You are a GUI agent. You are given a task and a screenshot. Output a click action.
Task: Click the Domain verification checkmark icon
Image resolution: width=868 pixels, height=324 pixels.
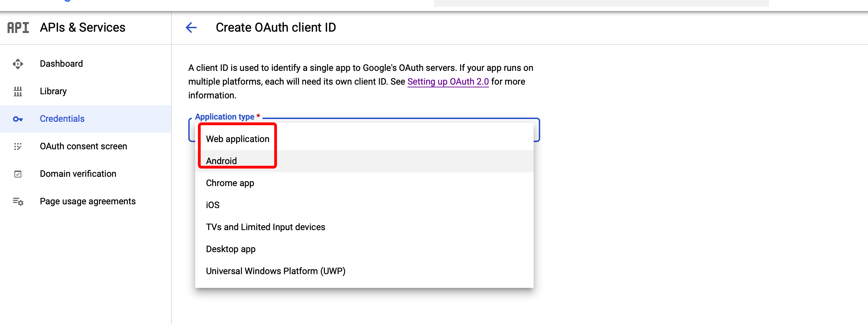click(x=18, y=174)
